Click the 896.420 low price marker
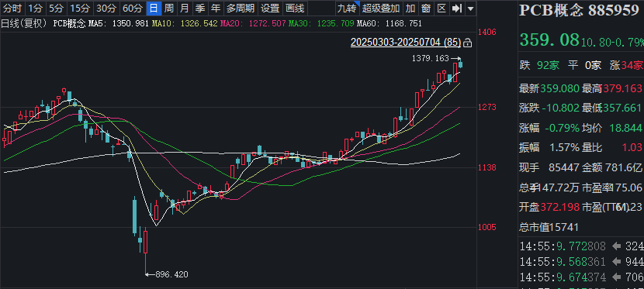This screenshot has width=644, height=289. coord(171,274)
